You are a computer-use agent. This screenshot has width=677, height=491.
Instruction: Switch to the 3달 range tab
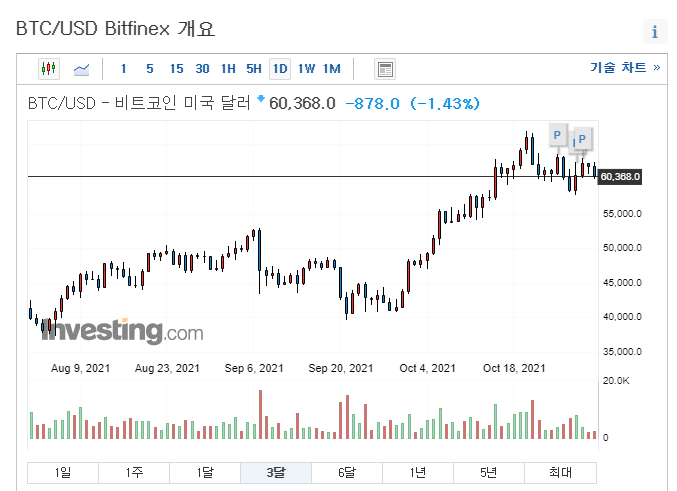(x=276, y=472)
